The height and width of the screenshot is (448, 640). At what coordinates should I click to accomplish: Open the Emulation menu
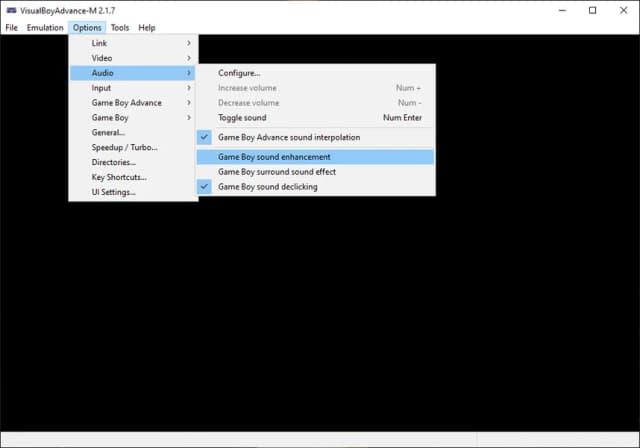45,28
